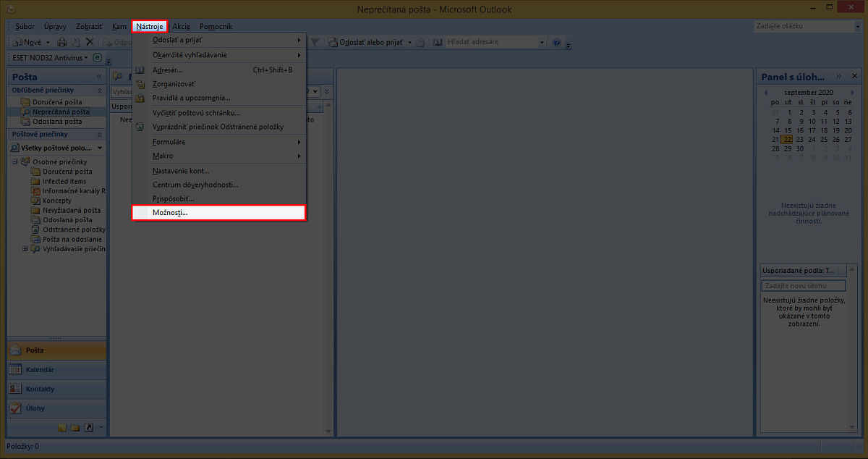Screen dimensions: 868x459
Task: Open the Kam menu
Action: pyautogui.click(x=119, y=26)
